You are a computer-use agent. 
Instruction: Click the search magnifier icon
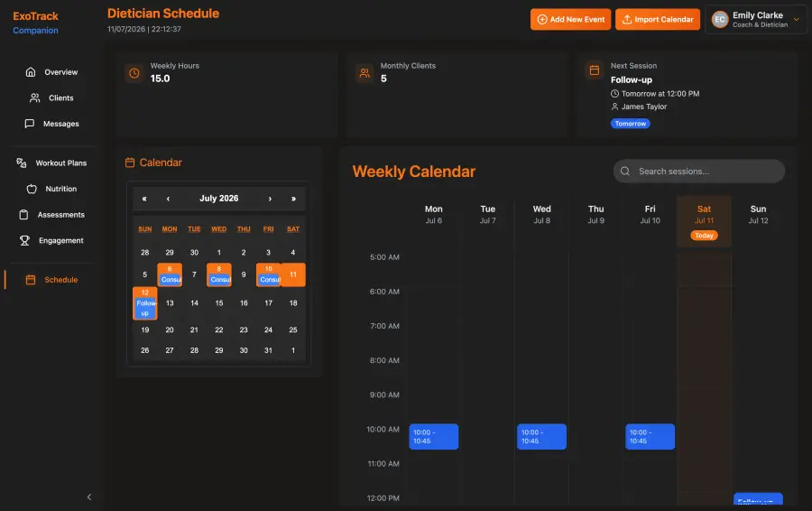pyautogui.click(x=625, y=172)
